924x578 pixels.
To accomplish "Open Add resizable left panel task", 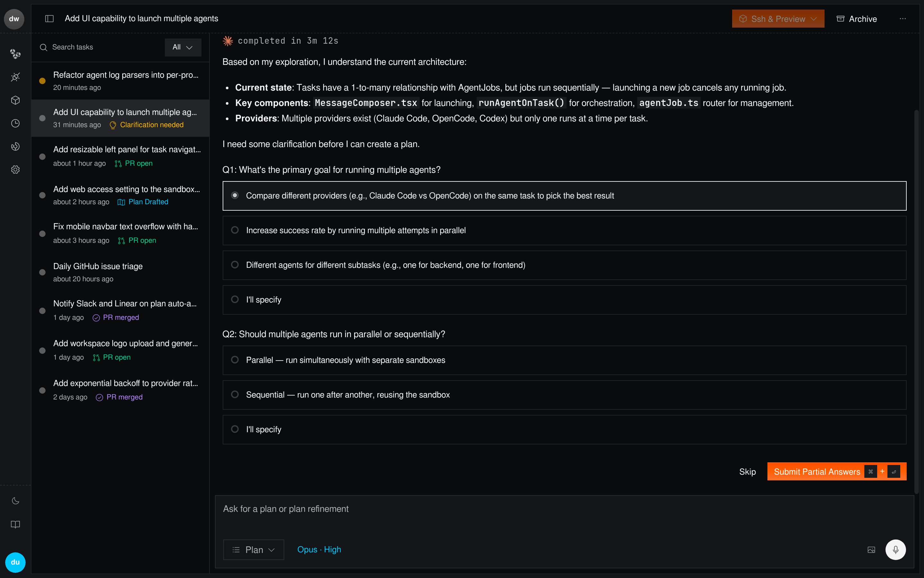I will click(x=120, y=156).
